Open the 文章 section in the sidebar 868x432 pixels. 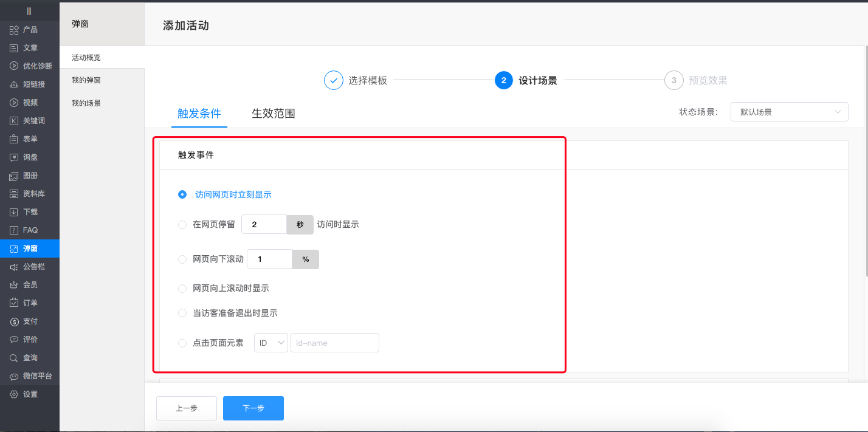coord(29,47)
